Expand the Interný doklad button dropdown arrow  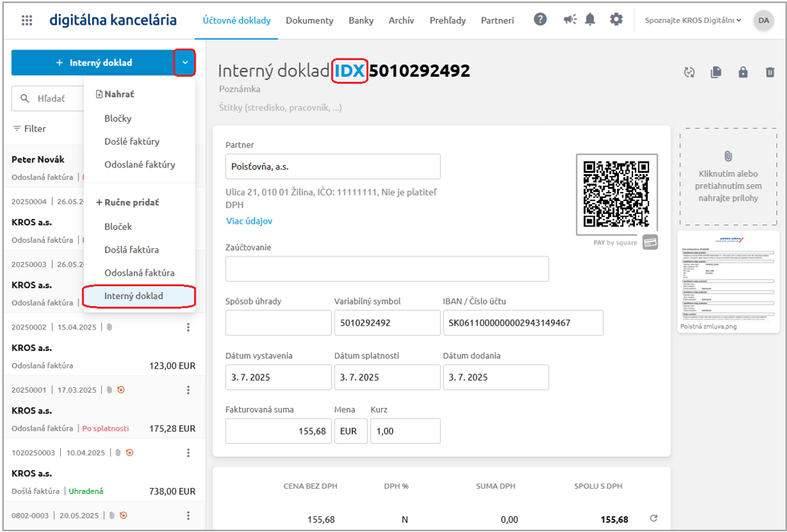click(x=185, y=62)
